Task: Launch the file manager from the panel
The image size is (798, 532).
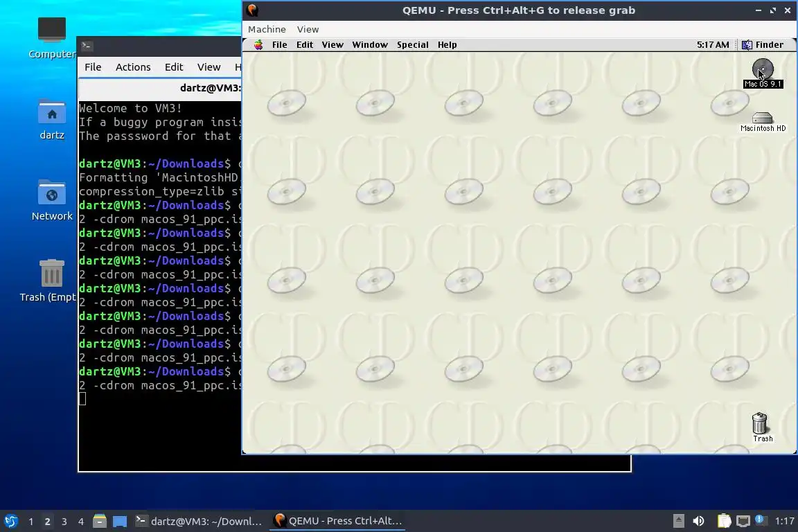Action: [x=100, y=522]
